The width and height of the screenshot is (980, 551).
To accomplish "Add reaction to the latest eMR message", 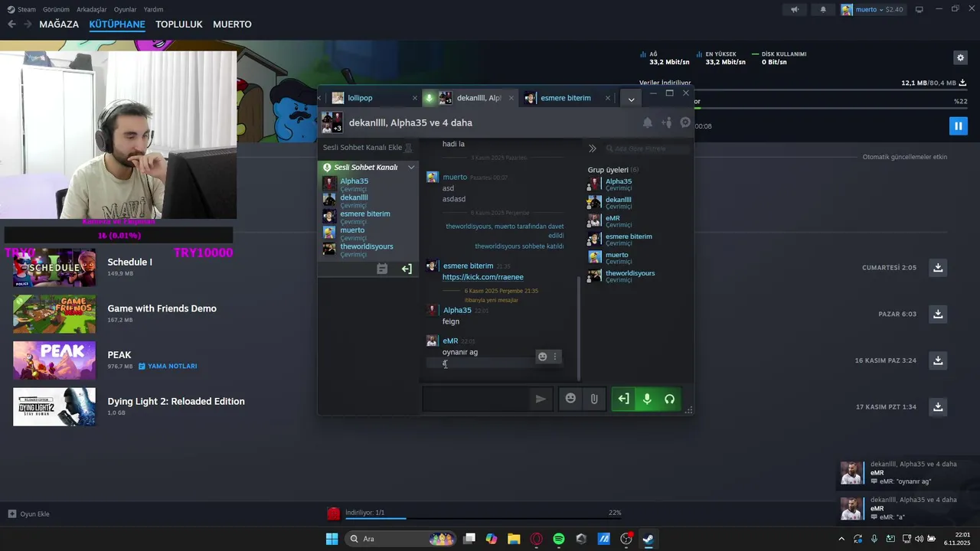I will tap(542, 357).
